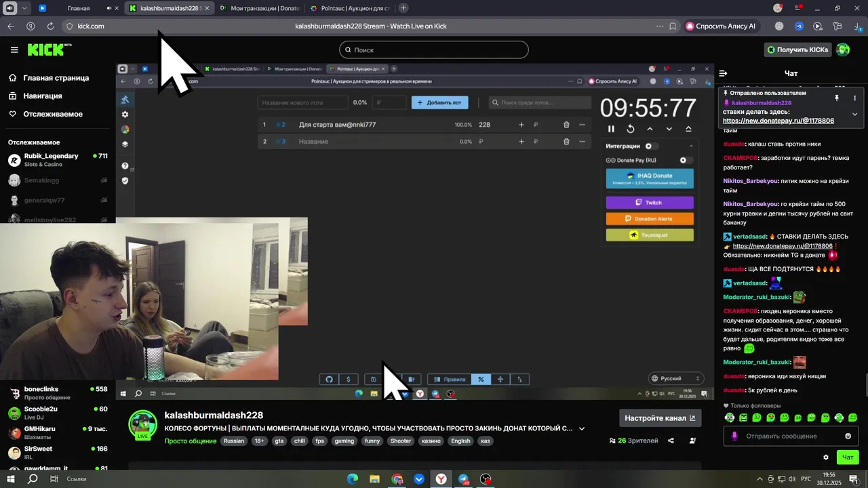Open three-dot menu for lot 2
Image resolution: width=868 pixels, height=488 pixels.
coord(582,142)
